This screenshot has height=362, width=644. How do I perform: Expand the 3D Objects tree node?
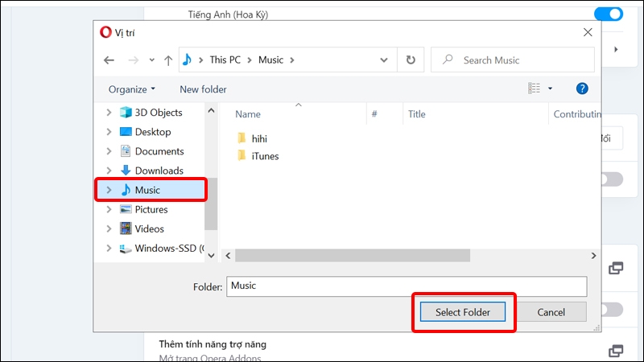pyautogui.click(x=109, y=113)
